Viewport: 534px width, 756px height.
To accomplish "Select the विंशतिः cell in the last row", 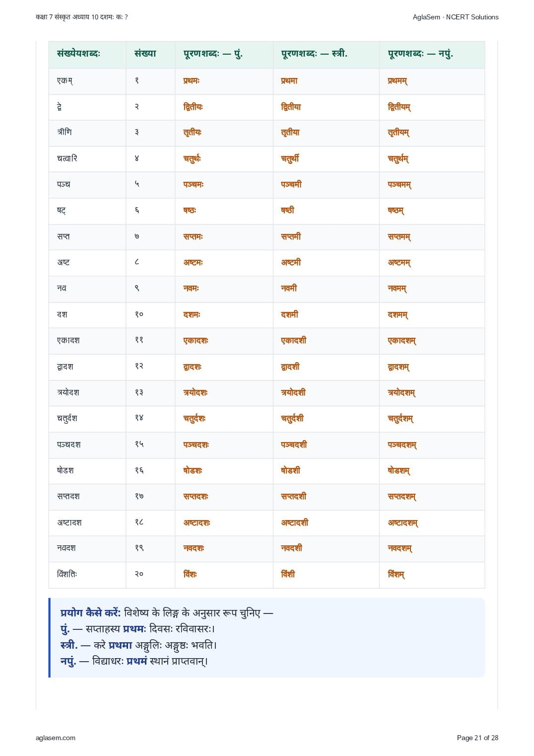I will (x=87, y=575).
